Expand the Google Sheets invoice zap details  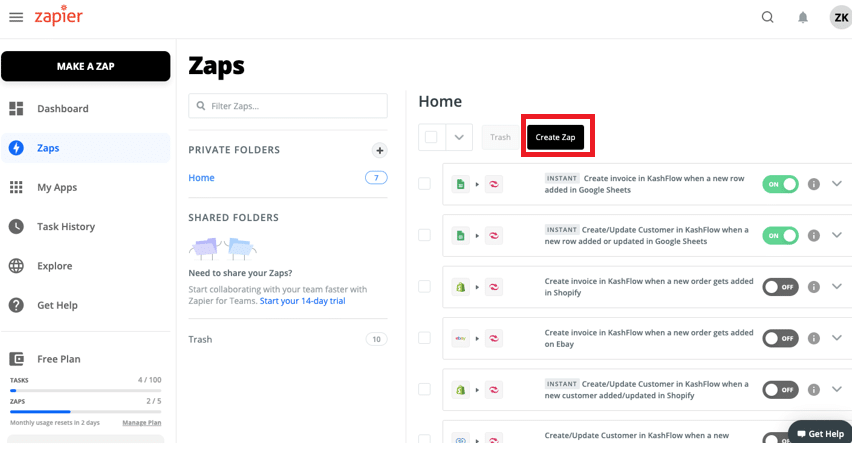pos(837,184)
